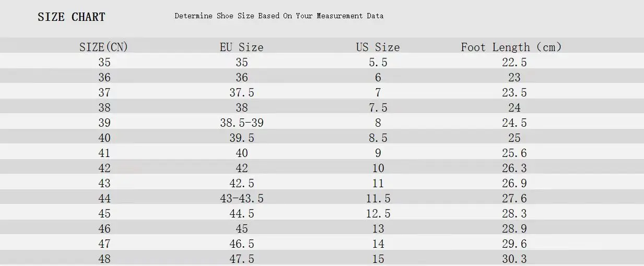
Task: Click the US Size column header
Action: coord(378,47)
